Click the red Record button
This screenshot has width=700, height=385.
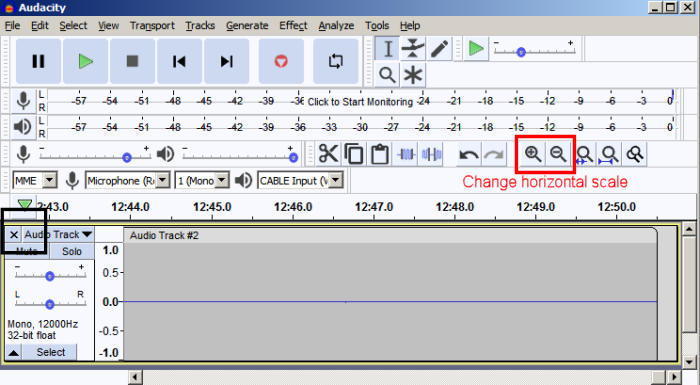pyautogui.click(x=281, y=61)
